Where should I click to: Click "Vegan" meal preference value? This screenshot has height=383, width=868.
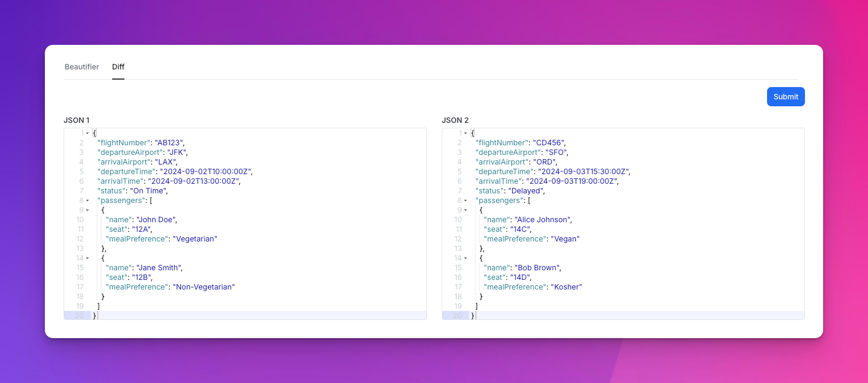[565, 239]
